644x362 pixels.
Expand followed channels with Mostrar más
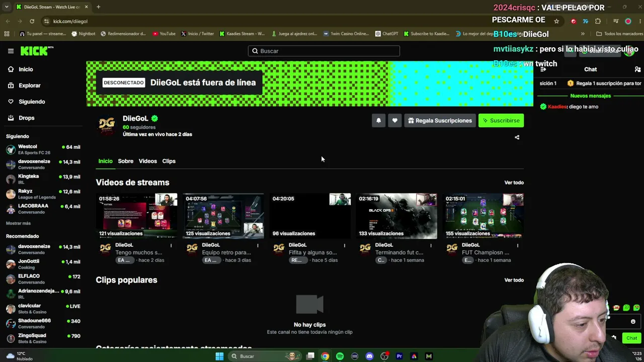tap(18, 223)
